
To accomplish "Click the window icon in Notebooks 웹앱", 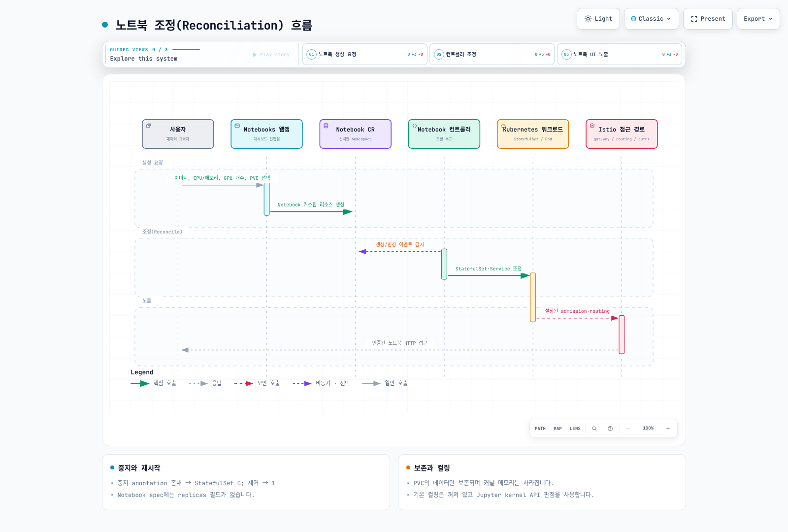I will (237, 126).
